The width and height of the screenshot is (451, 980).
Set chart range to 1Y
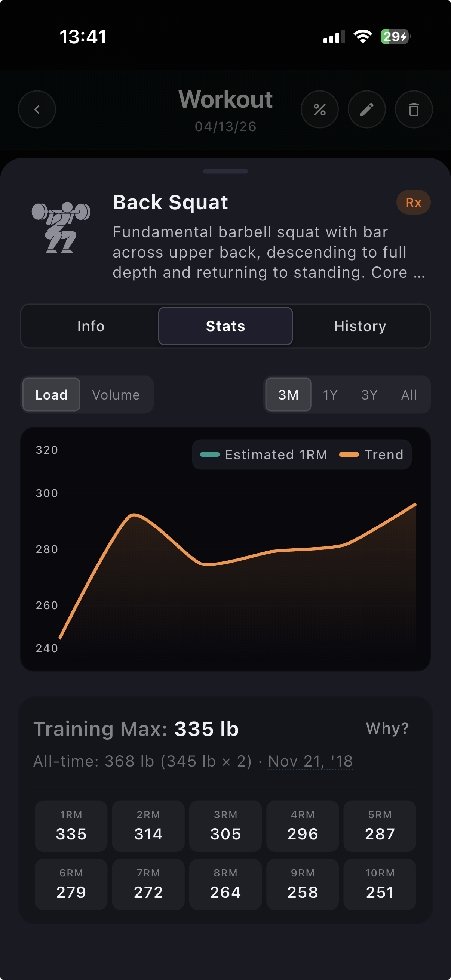[x=330, y=395]
